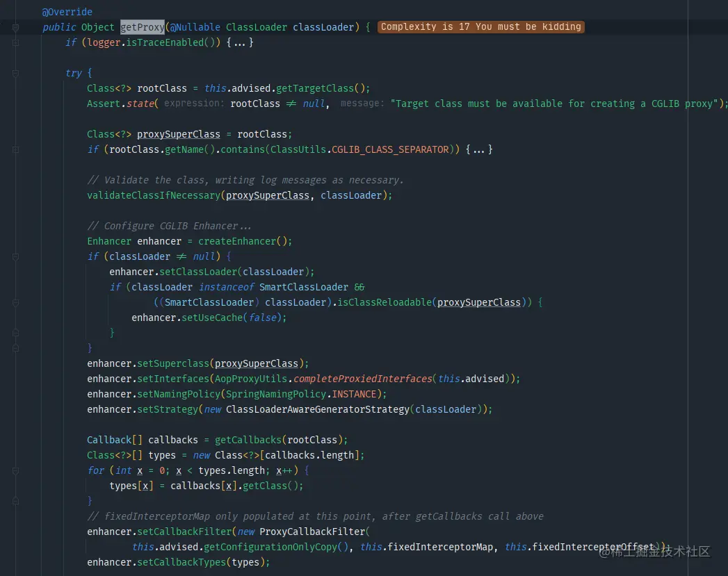Click the getConfigurationOnlyCopy() call
Viewport: 728px width, 576px height.
pyautogui.click(x=276, y=548)
